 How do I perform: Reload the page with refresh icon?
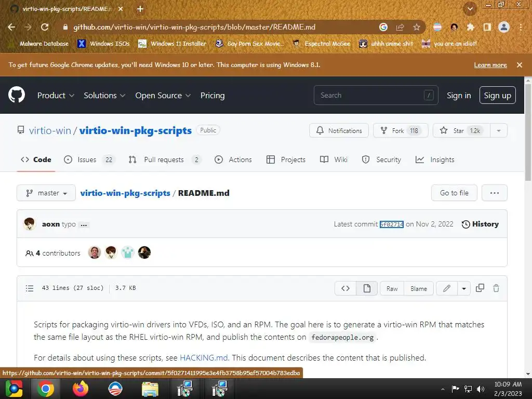click(45, 27)
